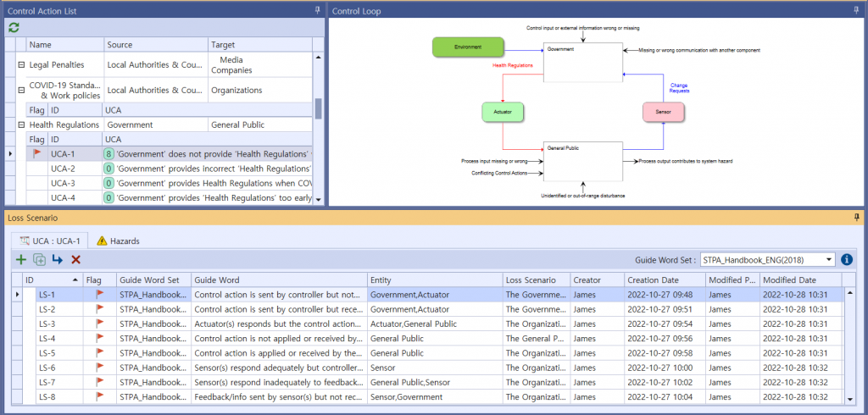Add a new loss scenario

[x=21, y=259]
